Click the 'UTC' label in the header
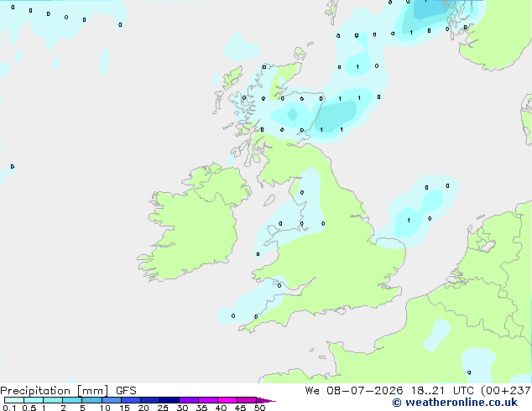 pos(463,391)
